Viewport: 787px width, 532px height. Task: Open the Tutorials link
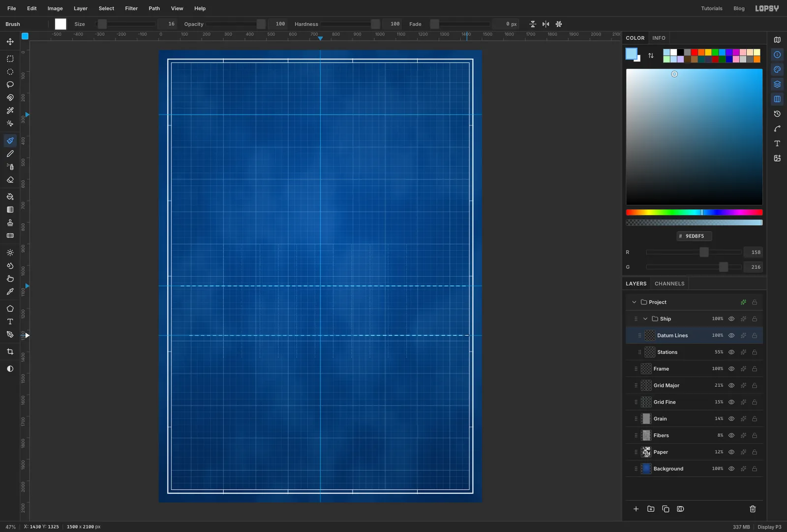click(712, 8)
